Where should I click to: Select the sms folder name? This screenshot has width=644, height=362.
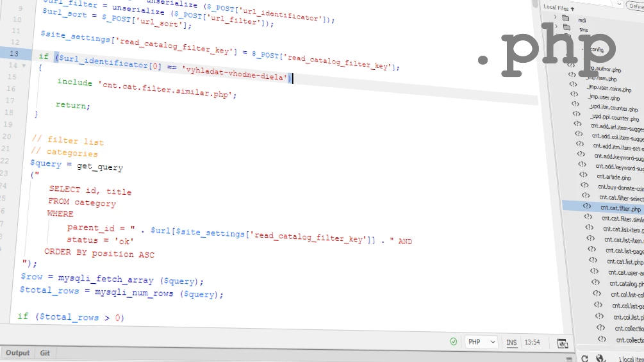pyautogui.click(x=584, y=29)
